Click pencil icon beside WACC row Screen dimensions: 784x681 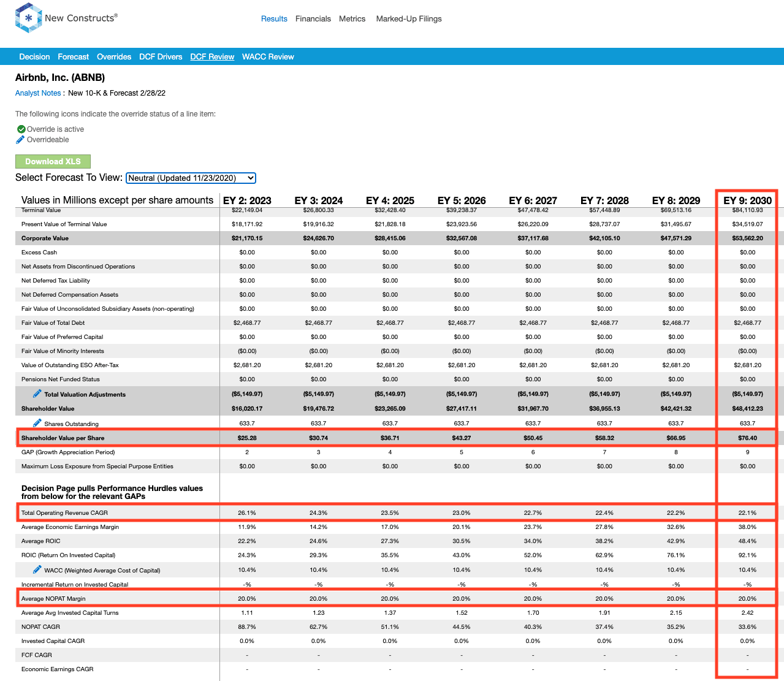coord(37,569)
